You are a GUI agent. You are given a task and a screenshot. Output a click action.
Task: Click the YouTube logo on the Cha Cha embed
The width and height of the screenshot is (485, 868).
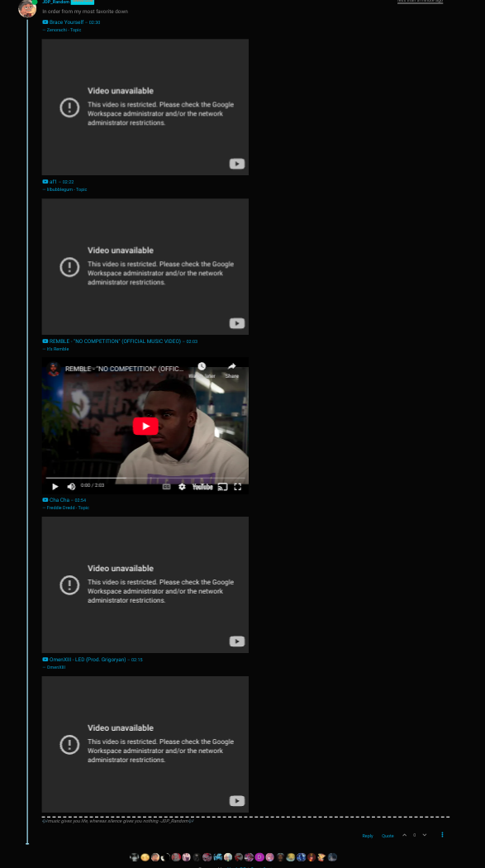(x=237, y=641)
